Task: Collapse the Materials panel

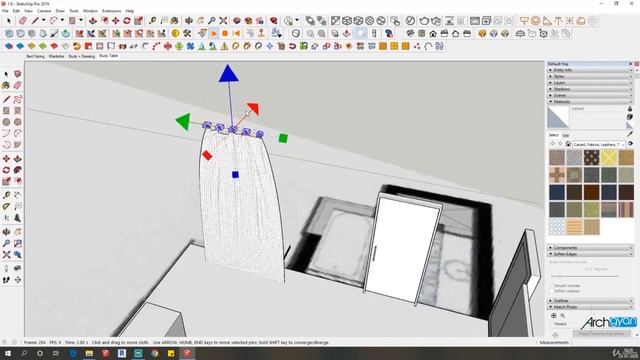Action: coord(590,101)
